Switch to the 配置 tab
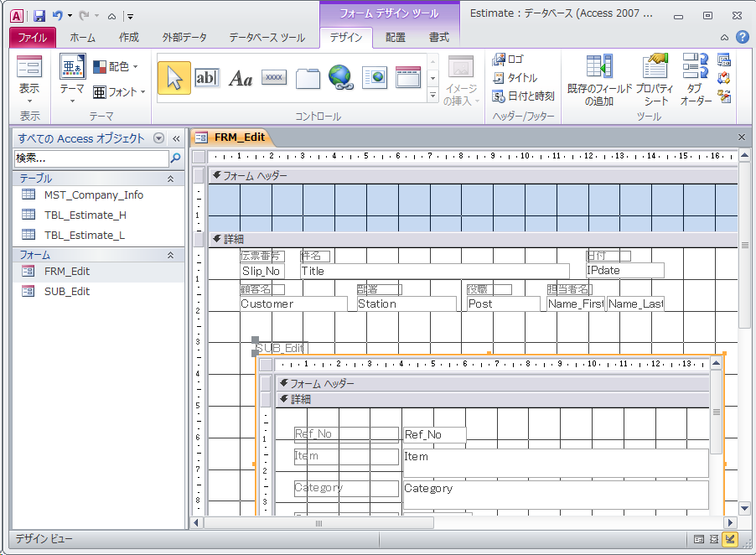 396,37
